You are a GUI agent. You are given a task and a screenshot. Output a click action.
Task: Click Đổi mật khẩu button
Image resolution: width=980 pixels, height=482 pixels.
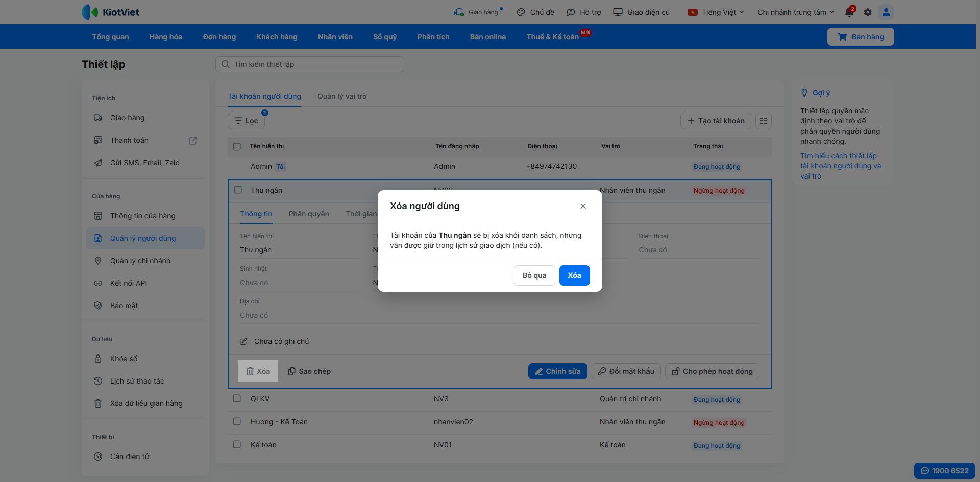626,371
